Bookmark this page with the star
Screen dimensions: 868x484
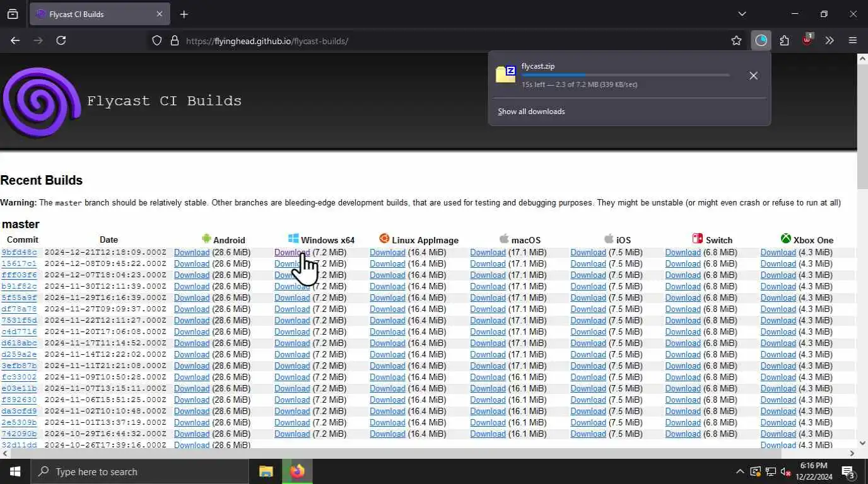click(x=736, y=40)
